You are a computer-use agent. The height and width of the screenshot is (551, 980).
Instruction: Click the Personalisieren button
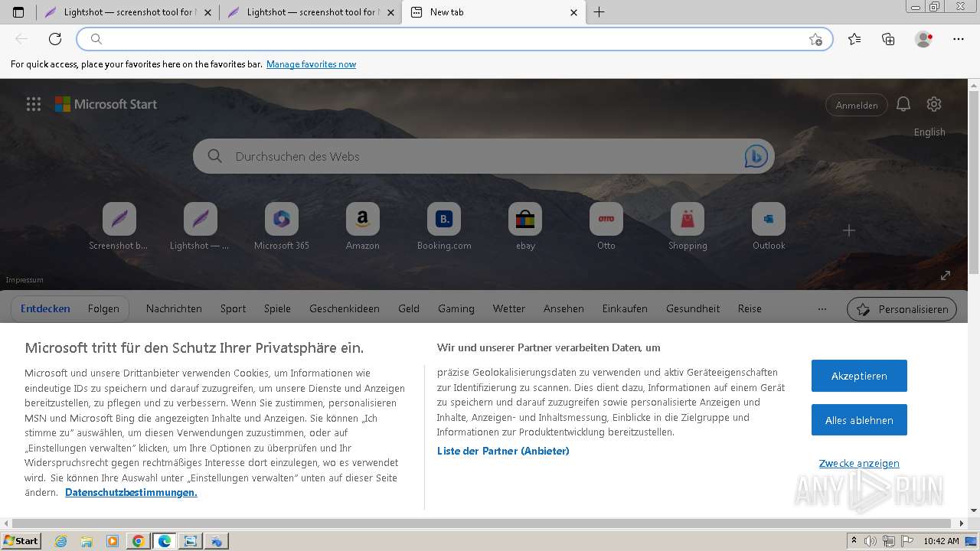click(x=902, y=309)
